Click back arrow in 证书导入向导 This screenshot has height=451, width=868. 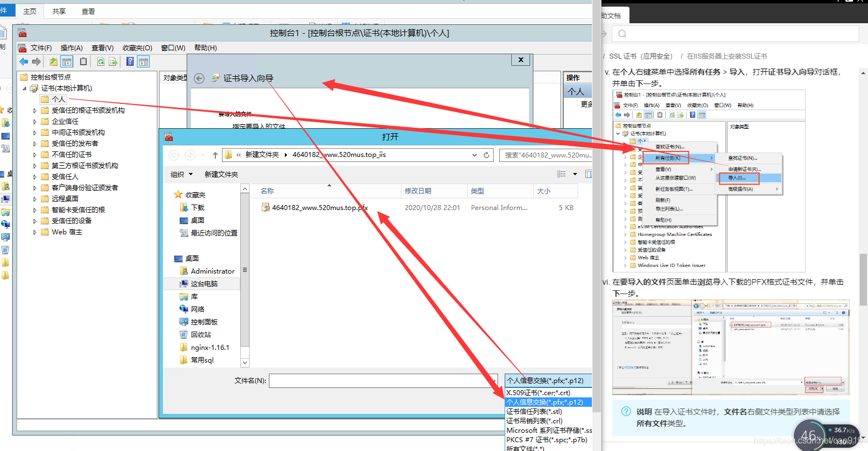click(x=199, y=78)
